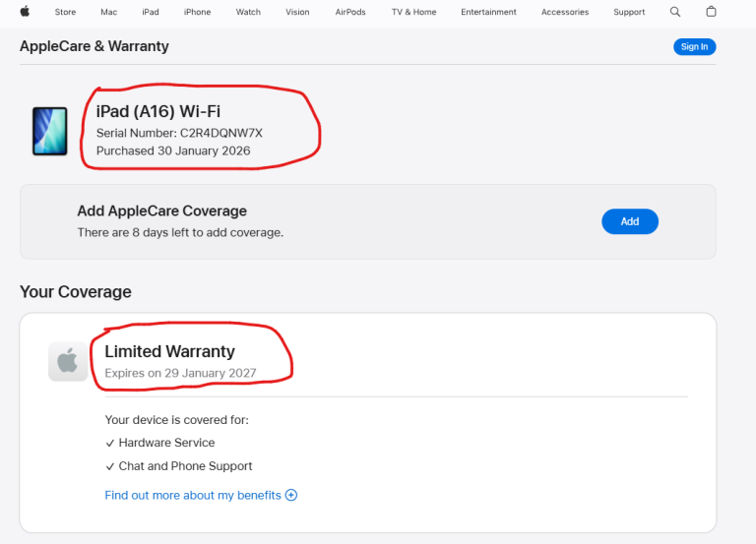Open the Entertainment menu
756x544 pixels.
pos(488,12)
